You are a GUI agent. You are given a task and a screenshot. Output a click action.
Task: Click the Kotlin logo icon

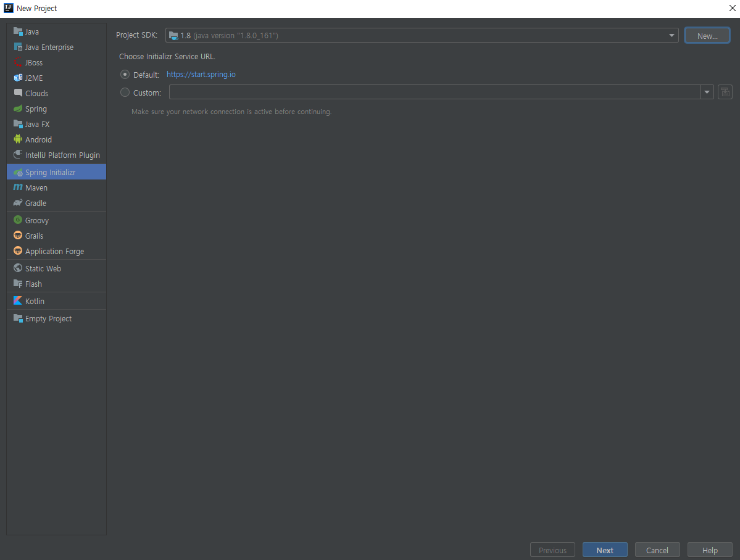coord(18,300)
